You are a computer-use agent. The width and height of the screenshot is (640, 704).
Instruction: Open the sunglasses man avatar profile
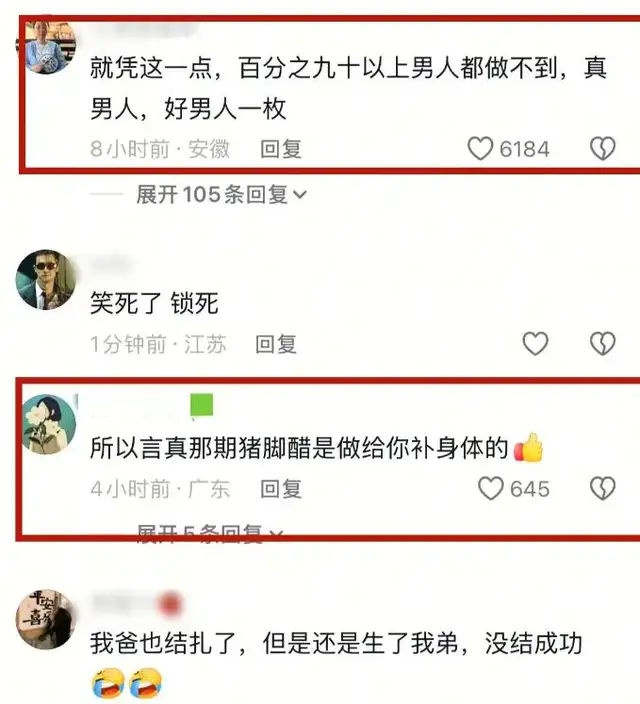tap(45, 280)
